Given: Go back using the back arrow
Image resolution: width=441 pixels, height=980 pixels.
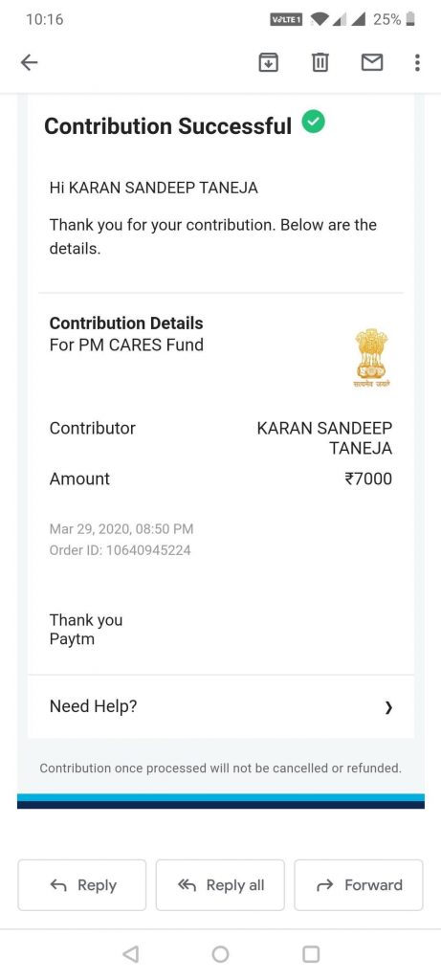Looking at the screenshot, I should 30,62.
